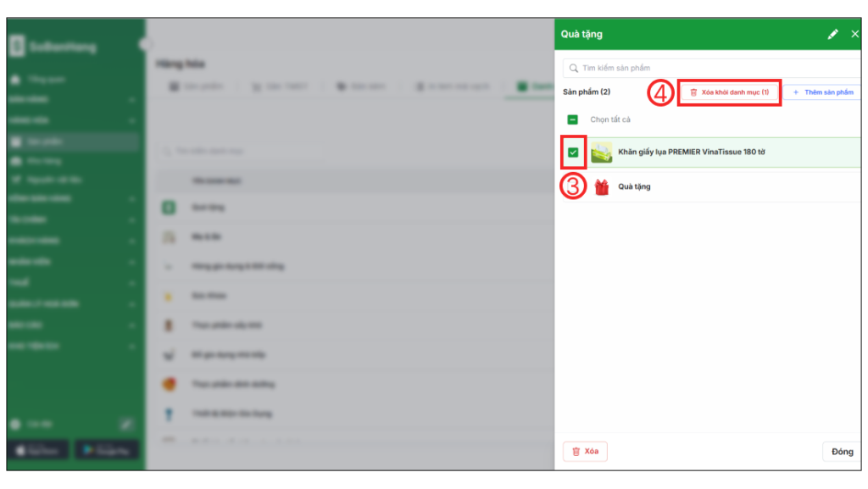Click the red gift box icon
The height and width of the screenshot is (489, 868).
coord(602,187)
